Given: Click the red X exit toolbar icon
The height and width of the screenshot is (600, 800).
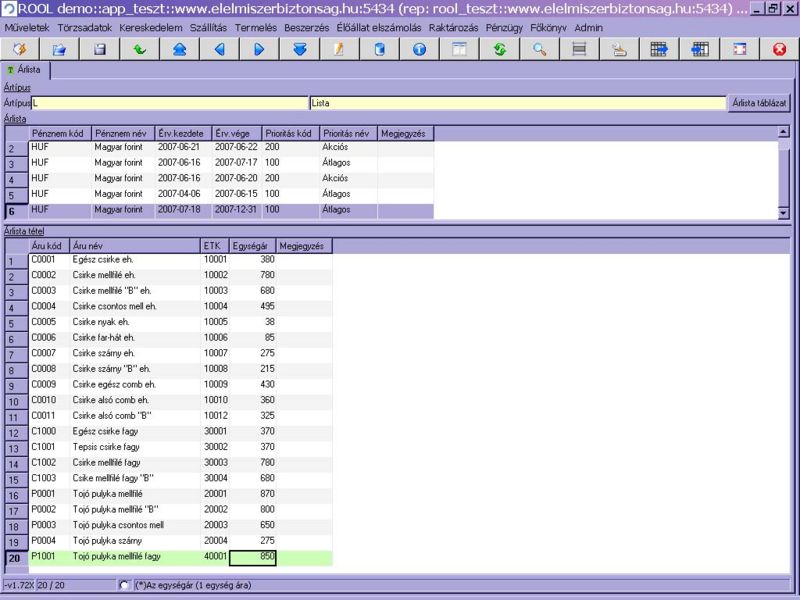Looking at the screenshot, I should (779, 49).
